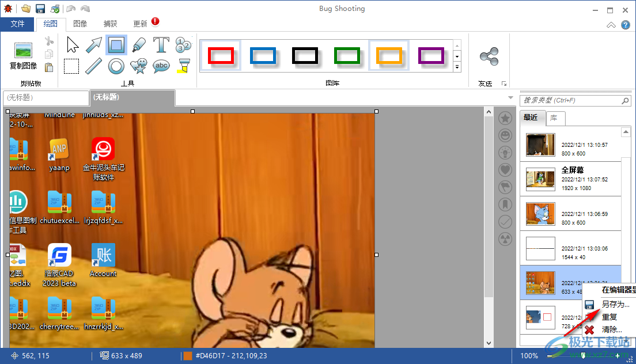The width and height of the screenshot is (636, 364).
Task: Choose the purple rectangle style
Action: pos(431,56)
